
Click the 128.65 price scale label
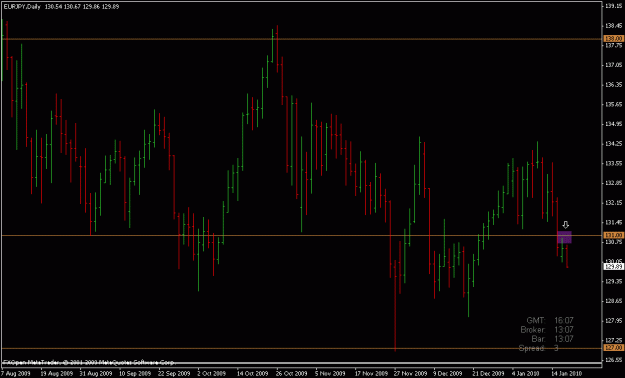point(614,301)
